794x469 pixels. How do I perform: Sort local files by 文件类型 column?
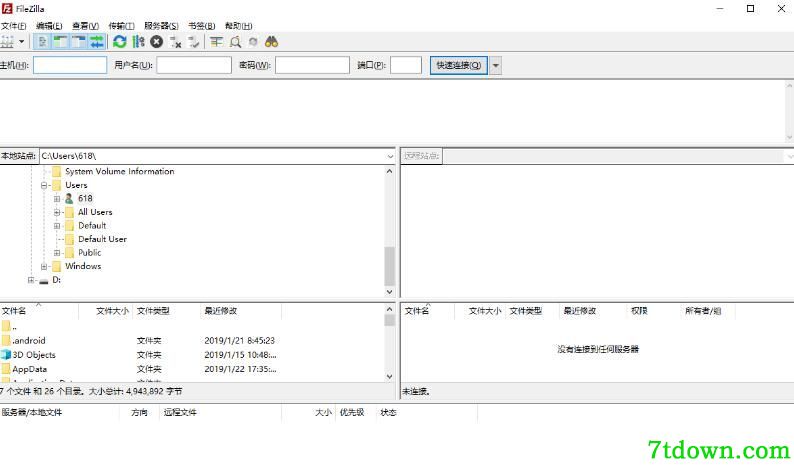pyautogui.click(x=167, y=311)
